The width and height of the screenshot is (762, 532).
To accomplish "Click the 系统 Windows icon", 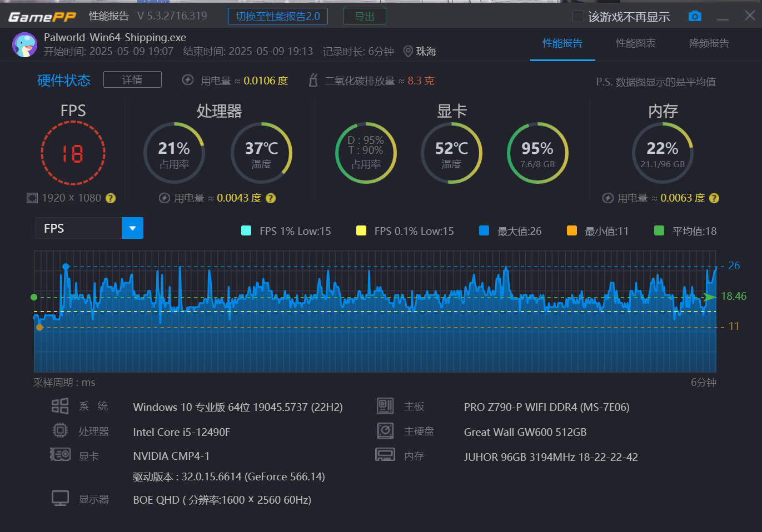I will (x=60, y=406).
